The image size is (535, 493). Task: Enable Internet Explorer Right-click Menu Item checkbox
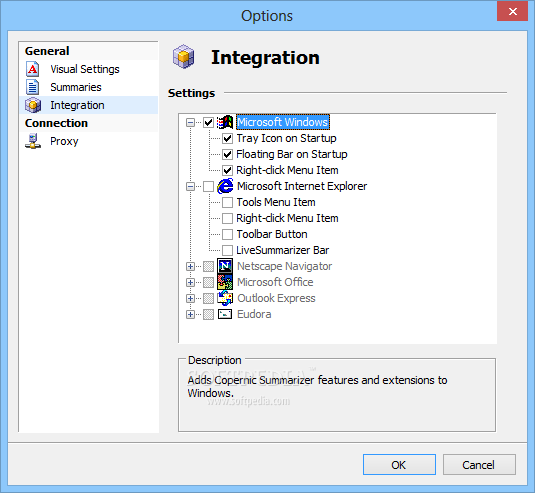228,218
